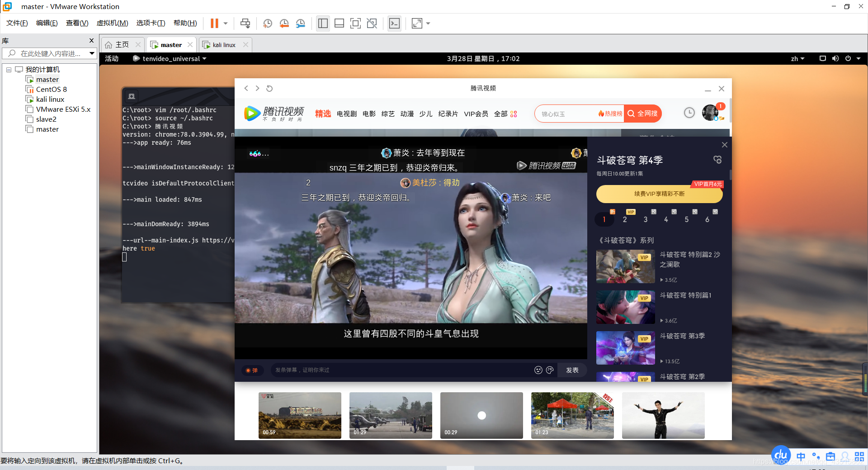Open the 查看(V) menu
The image size is (868, 470).
(x=77, y=23)
